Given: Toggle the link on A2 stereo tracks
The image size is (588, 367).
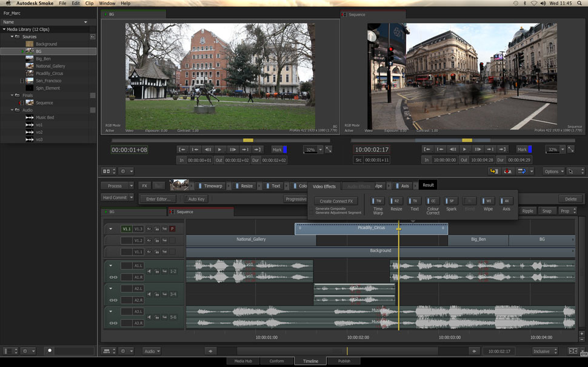Looking at the screenshot, I should tap(113, 300).
